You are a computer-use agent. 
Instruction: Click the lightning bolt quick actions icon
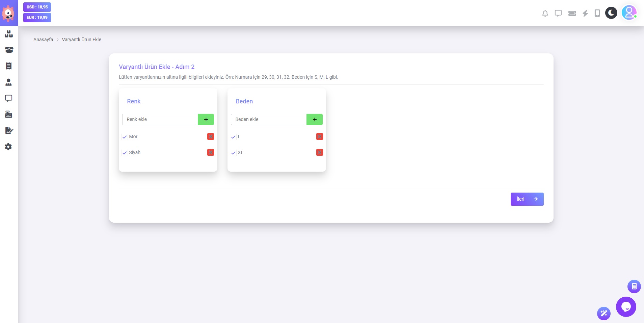[585, 14]
